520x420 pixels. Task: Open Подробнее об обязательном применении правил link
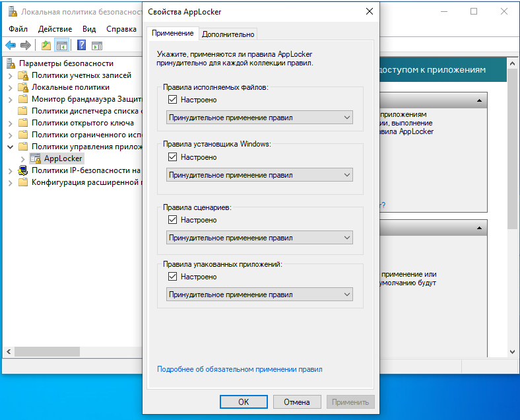(x=240, y=369)
